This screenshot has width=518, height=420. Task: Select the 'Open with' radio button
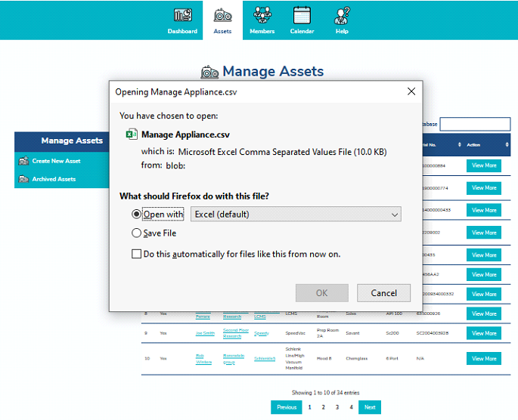137,215
